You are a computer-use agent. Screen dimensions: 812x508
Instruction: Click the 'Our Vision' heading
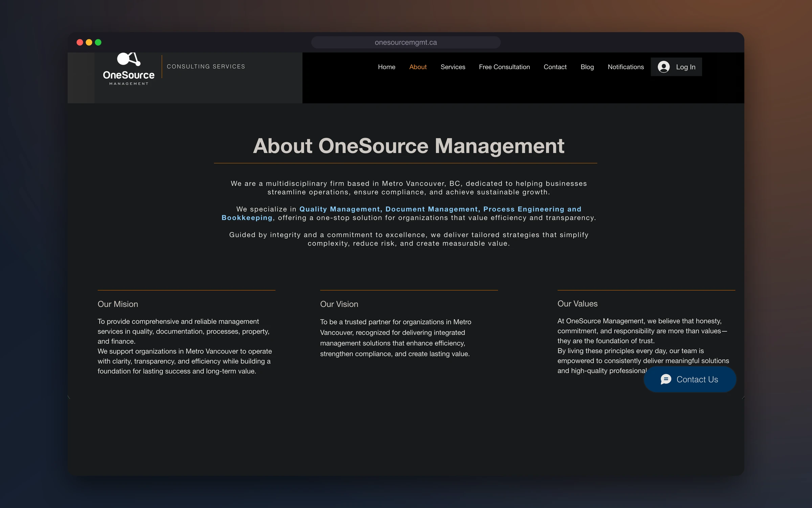339,304
